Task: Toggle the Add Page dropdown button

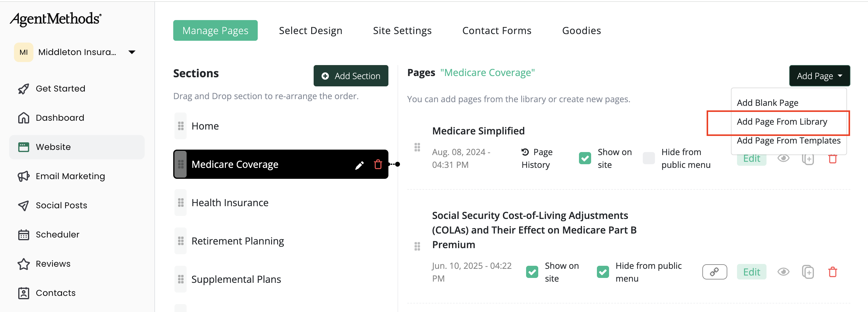Action: (x=819, y=76)
